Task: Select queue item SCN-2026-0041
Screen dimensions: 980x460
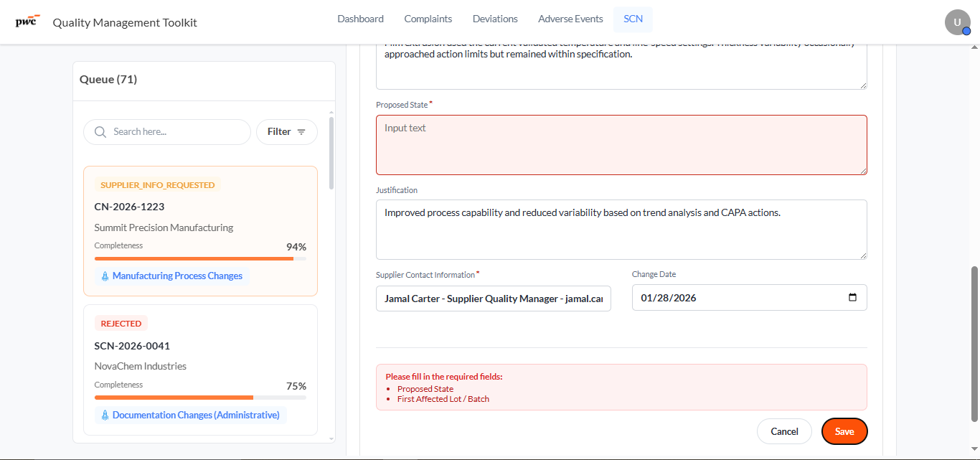Action: (200, 370)
